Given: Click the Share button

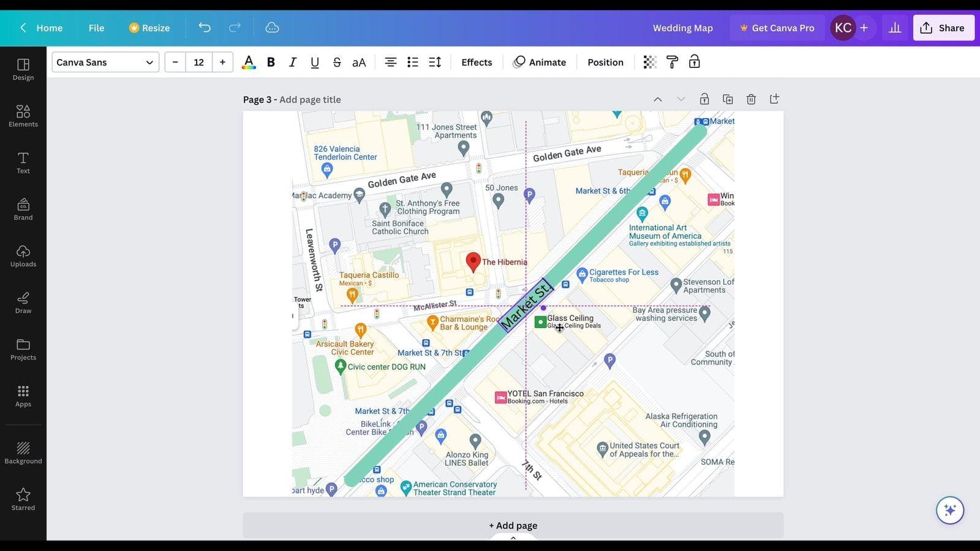Looking at the screenshot, I should [x=943, y=28].
